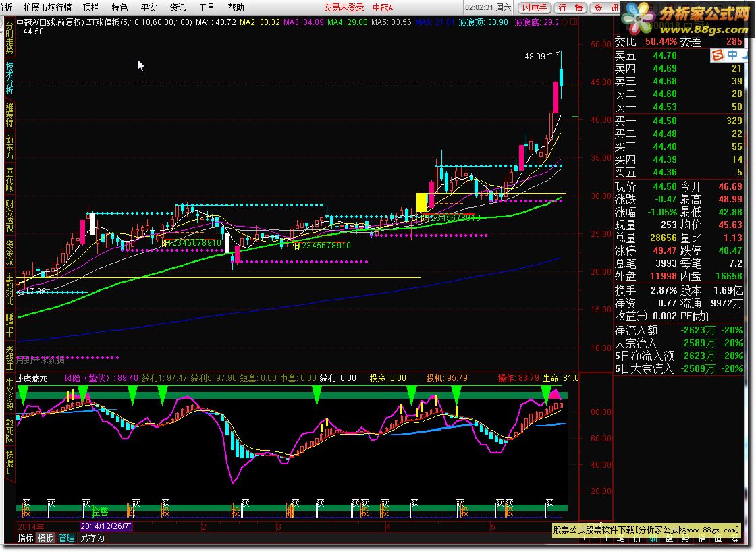Click the 卖五 price 44.70

[665, 55]
